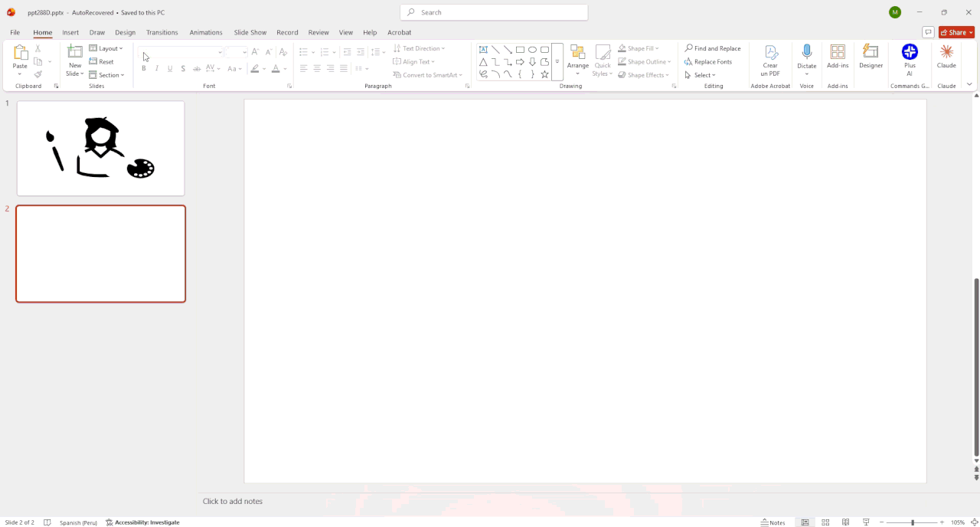Image resolution: width=980 pixels, height=527 pixels.
Task: Select the triangle shape in gallery
Action: 483,62
